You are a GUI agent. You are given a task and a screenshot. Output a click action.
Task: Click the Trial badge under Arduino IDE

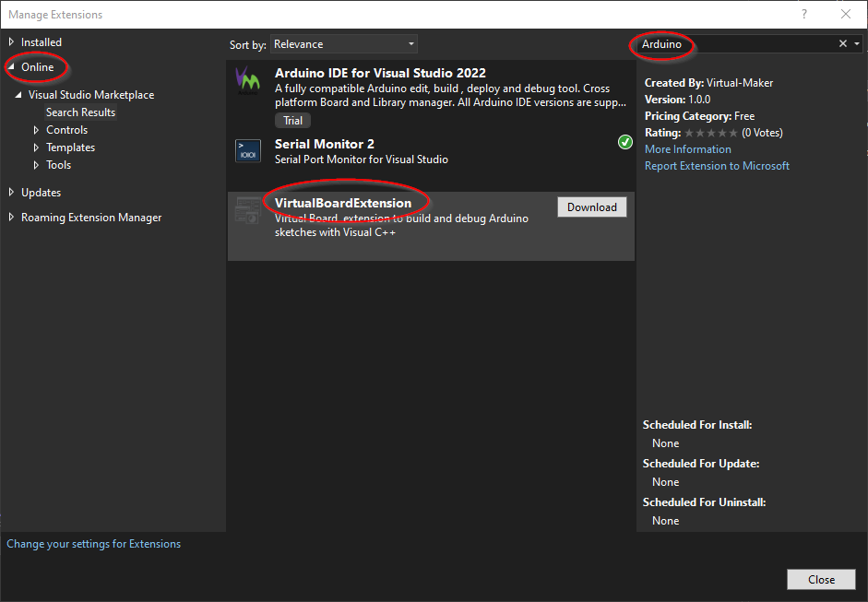(x=292, y=121)
